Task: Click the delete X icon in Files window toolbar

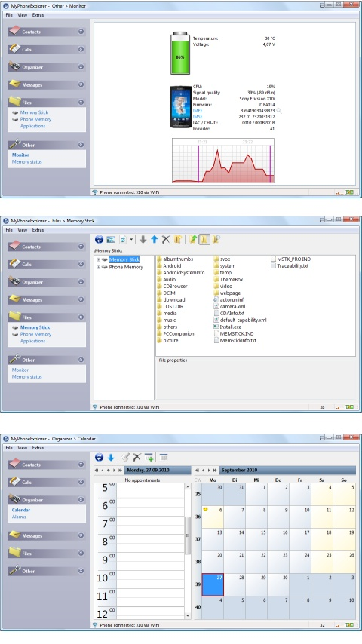Action: [x=166, y=240]
